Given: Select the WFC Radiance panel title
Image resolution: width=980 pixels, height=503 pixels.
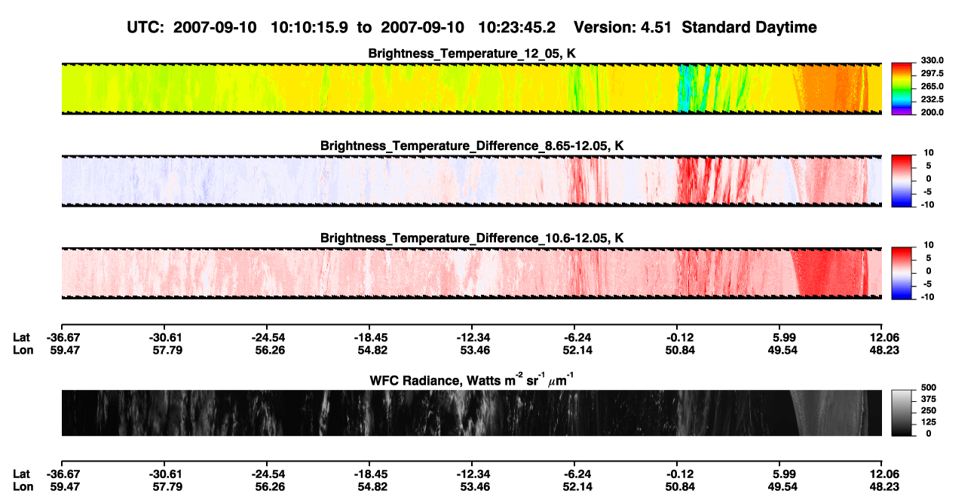Looking at the screenshot, I should coord(472,379).
